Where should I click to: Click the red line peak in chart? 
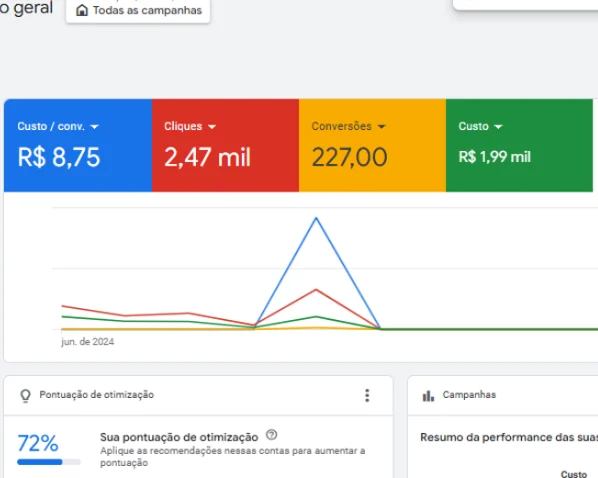click(316, 290)
